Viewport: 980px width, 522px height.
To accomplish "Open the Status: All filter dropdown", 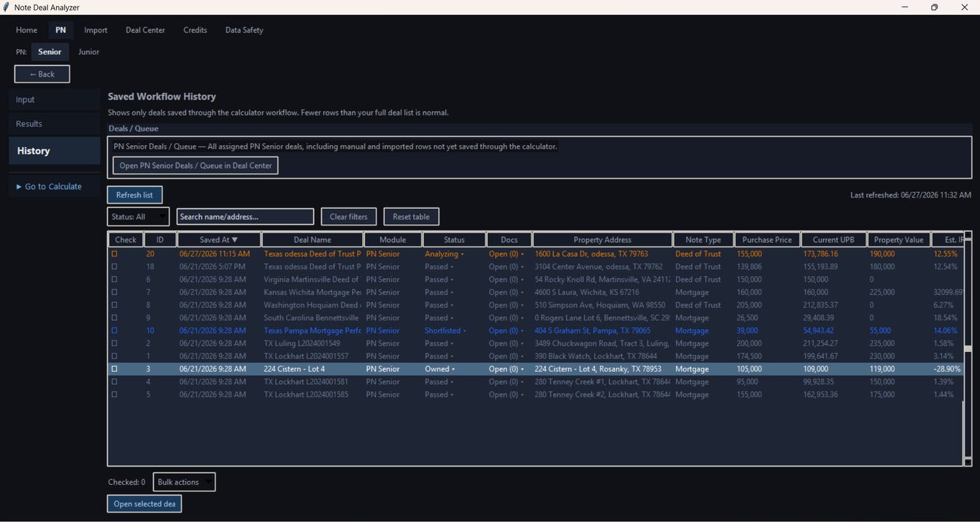I will pyautogui.click(x=138, y=217).
